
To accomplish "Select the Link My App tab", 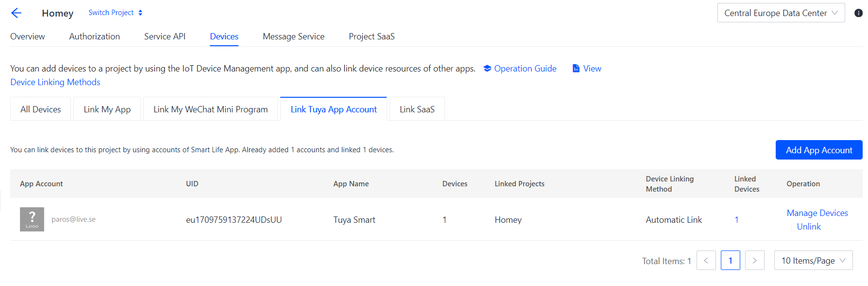I will click(107, 109).
